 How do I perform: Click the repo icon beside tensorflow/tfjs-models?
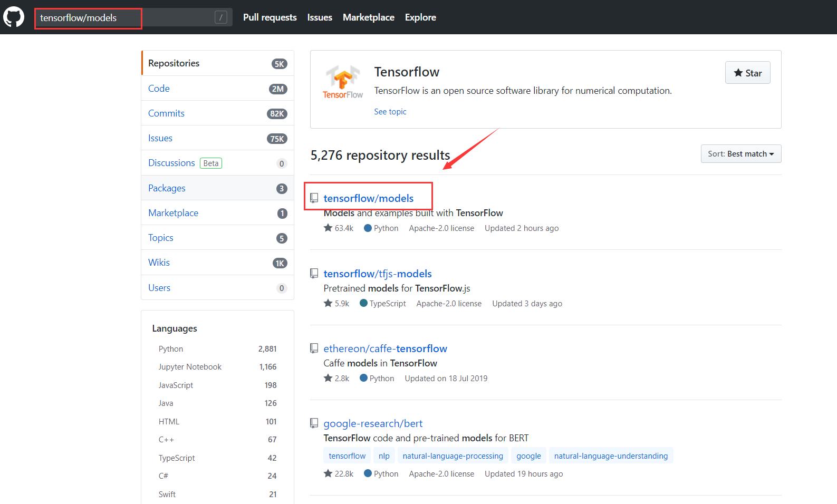click(x=314, y=274)
